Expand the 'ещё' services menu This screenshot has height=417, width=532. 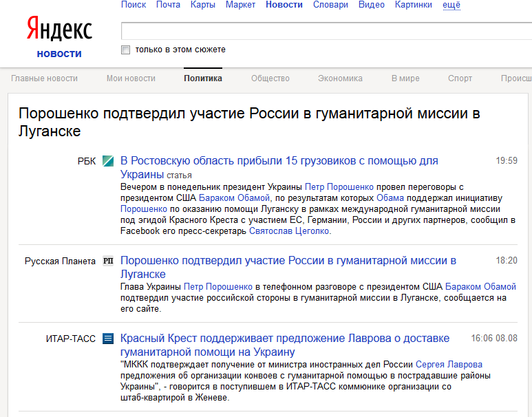point(451,5)
